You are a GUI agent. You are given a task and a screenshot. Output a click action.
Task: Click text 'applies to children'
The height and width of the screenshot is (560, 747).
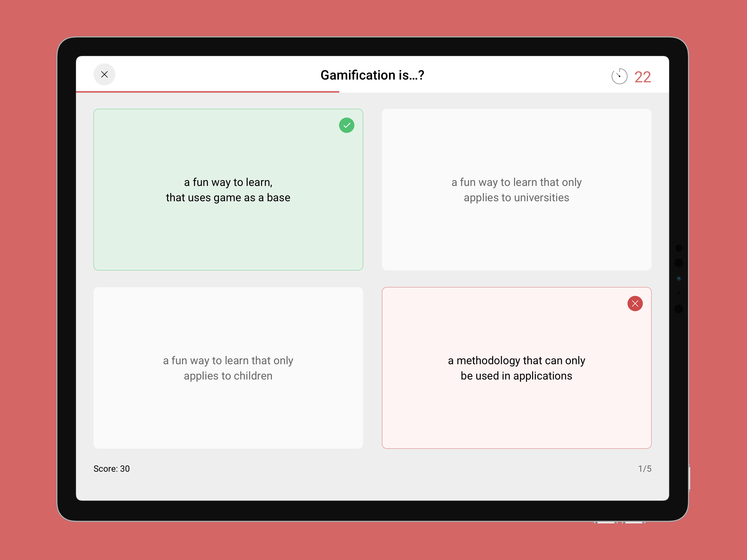[x=228, y=376]
